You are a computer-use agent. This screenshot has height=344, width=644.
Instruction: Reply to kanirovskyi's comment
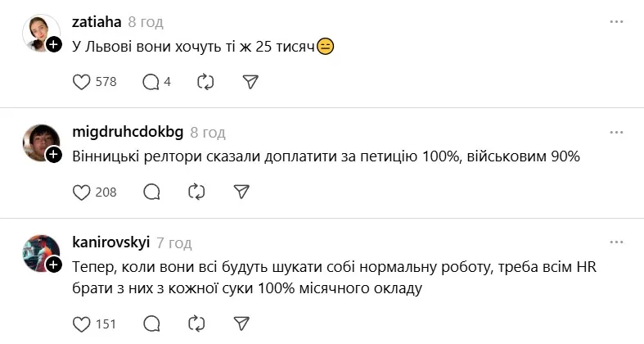pyautogui.click(x=151, y=324)
